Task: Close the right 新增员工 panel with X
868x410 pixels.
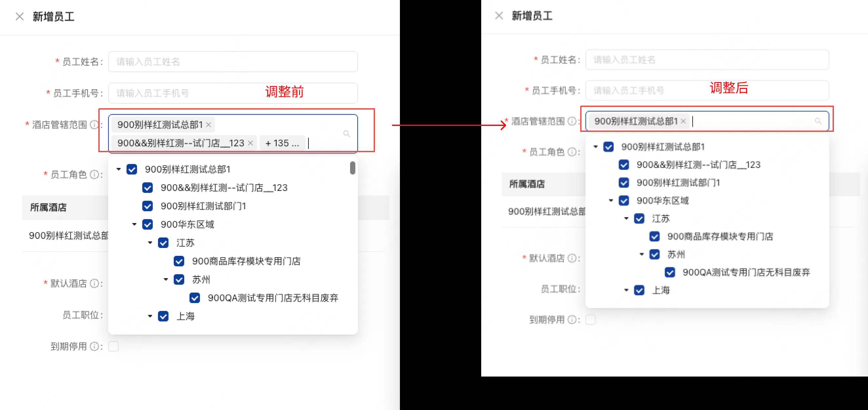Action: tap(499, 15)
